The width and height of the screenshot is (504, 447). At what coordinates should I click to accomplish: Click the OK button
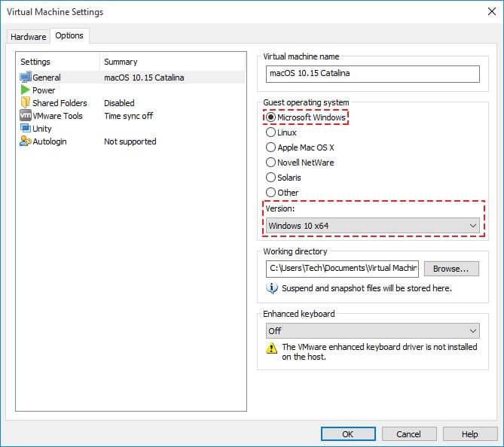tap(348, 434)
